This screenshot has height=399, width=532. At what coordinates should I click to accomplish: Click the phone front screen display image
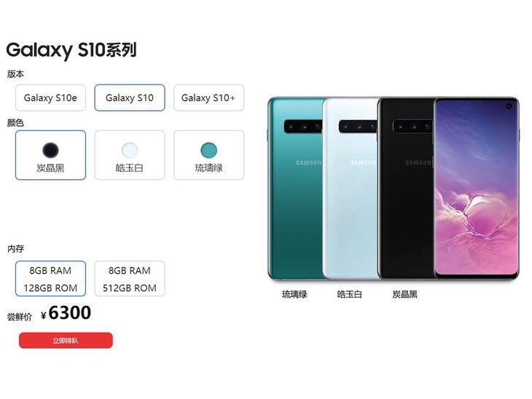[477, 189]
